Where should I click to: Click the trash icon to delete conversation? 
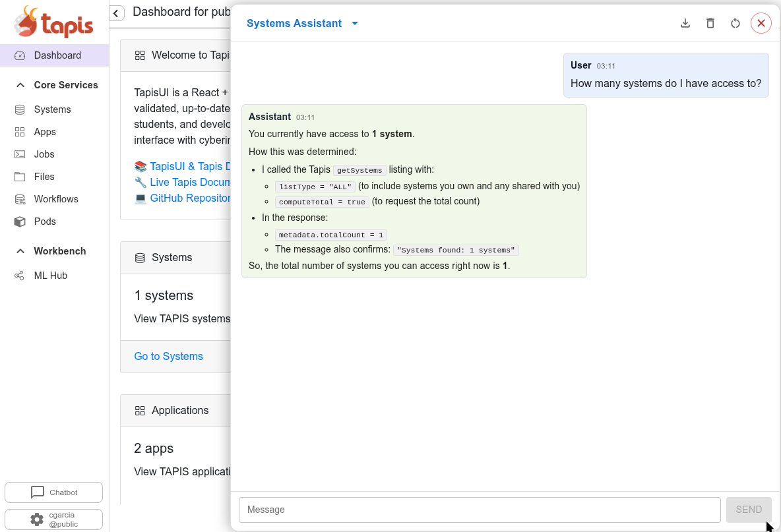point(710,23)
